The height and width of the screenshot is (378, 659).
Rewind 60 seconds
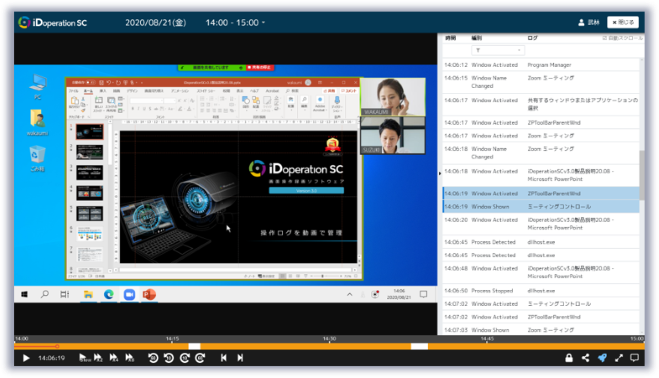[153, 358]
